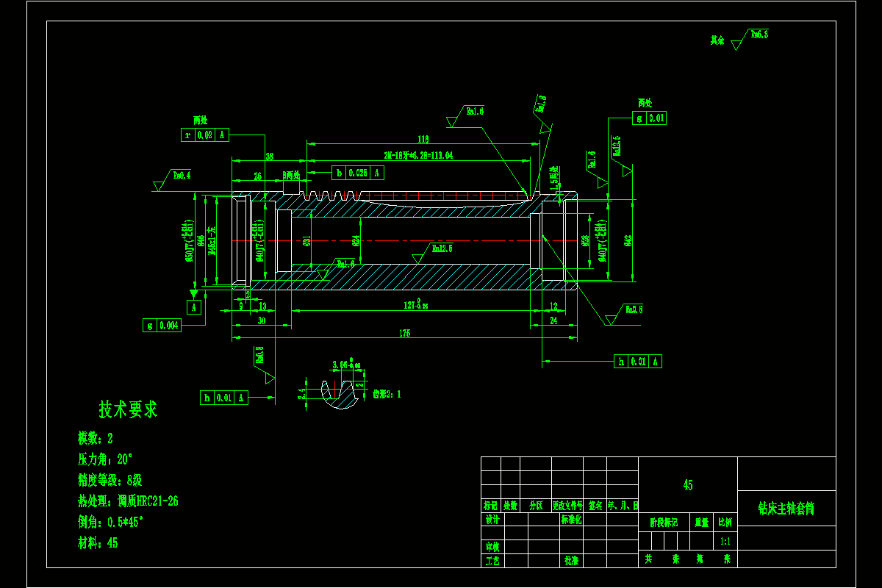This screenshot has height=588, width=882.
Task: Click the 倒角: 0.5*45° note
Action: point(110,522)
